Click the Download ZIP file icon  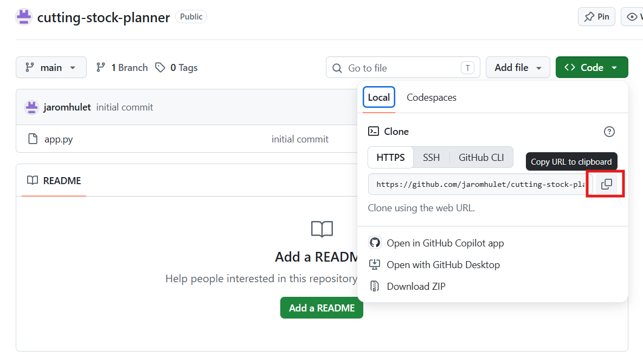point(375,286)
